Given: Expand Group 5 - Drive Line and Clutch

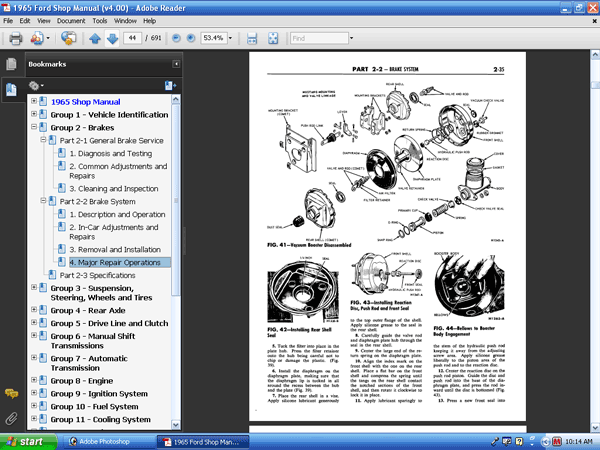Looking at the screenshot, I should tap(34, 323).
